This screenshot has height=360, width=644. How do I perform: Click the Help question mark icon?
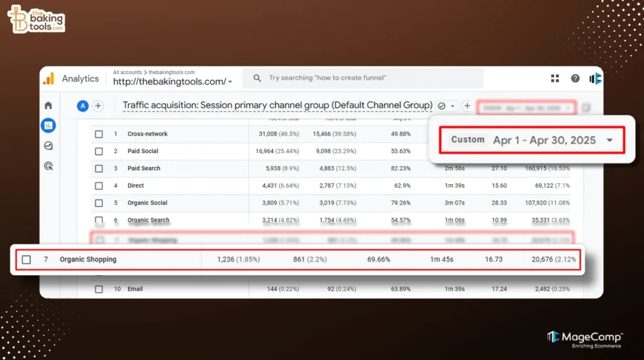tap(575, 79)
